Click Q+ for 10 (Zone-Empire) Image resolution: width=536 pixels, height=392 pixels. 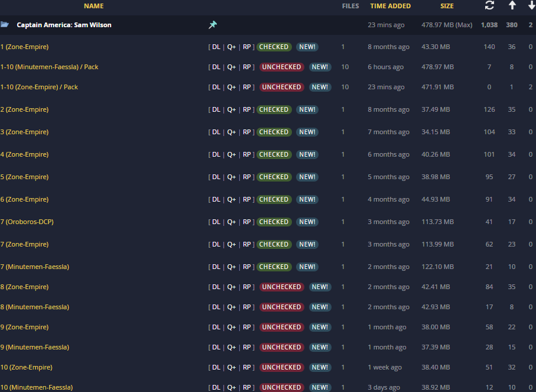pyautogui.click(x=232, y=367)
